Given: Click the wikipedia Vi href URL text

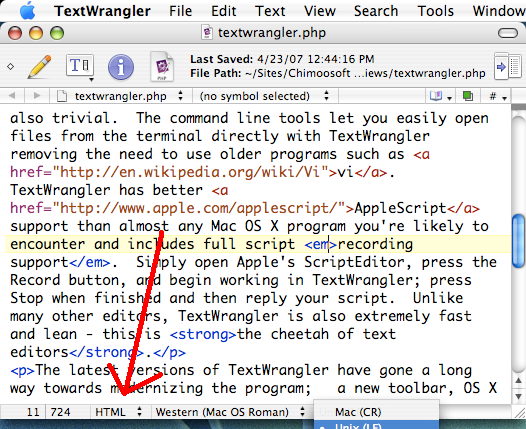Looking at the screenshot, I should tap(190, 172).
